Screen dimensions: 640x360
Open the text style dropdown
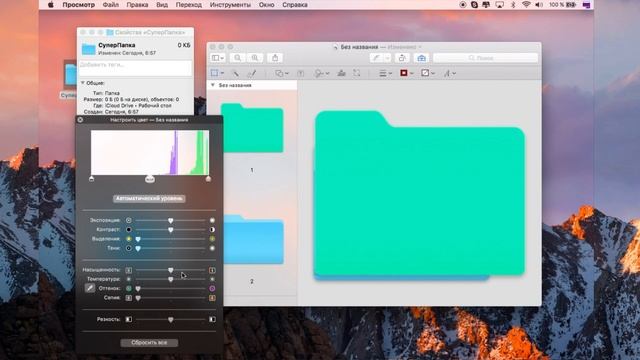(449, 73)
